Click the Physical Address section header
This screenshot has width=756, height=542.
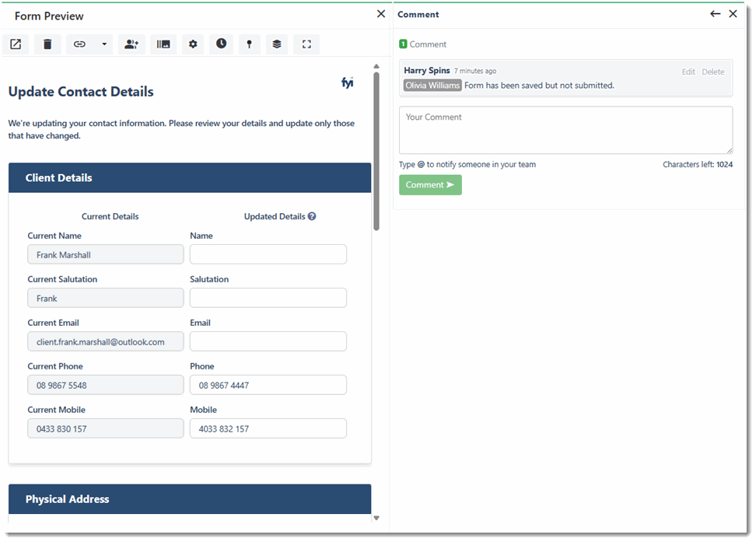[x=190, y=499]
